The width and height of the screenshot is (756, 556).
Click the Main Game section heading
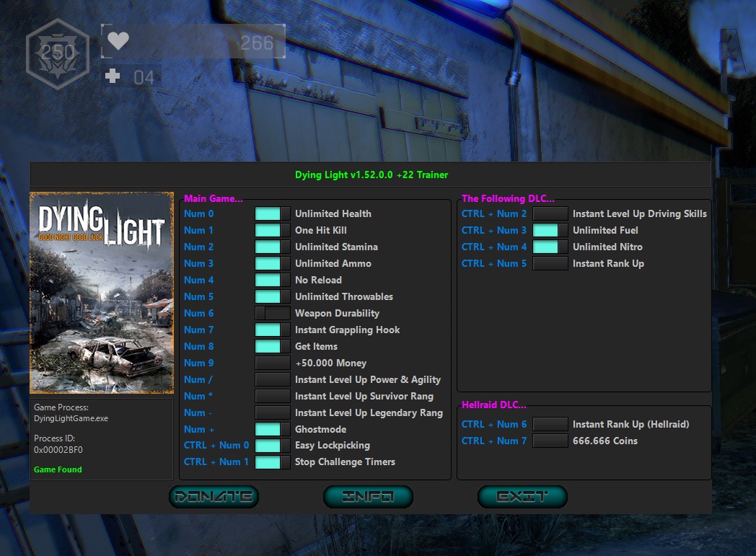tap(213, 198)
